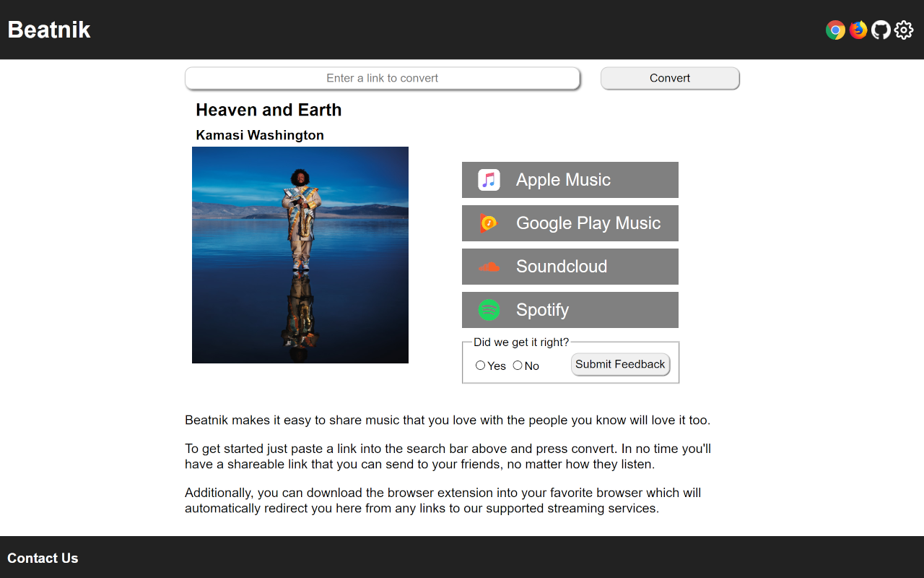Go home via the Beatnik logo title
924x578 pixels.
click(49, 30)
